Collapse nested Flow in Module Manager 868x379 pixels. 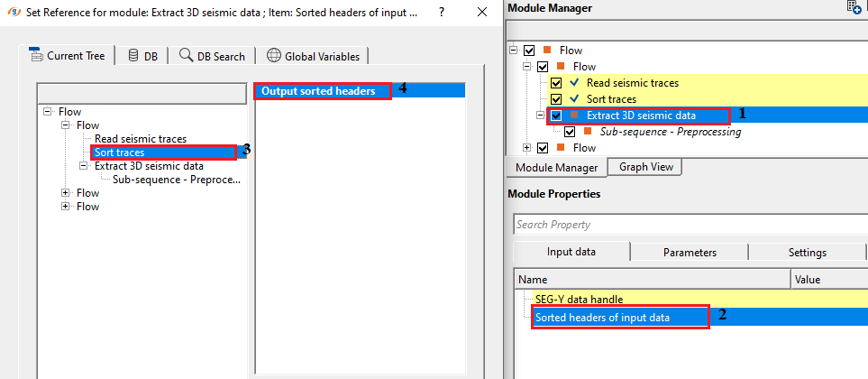pos(527,67)
